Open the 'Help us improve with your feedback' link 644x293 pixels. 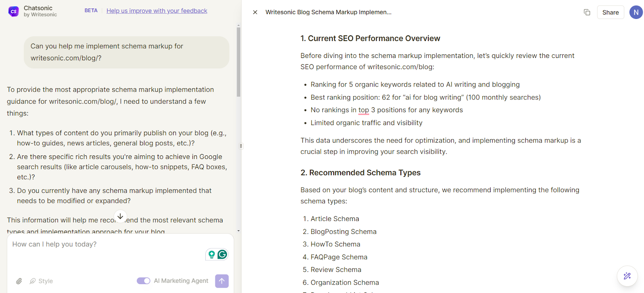(157, 11)
